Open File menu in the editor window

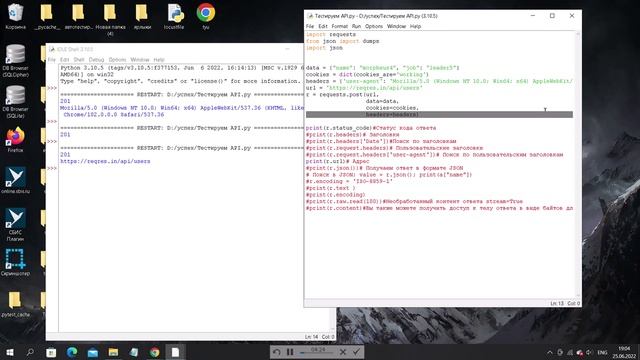(x=310, y=26)
